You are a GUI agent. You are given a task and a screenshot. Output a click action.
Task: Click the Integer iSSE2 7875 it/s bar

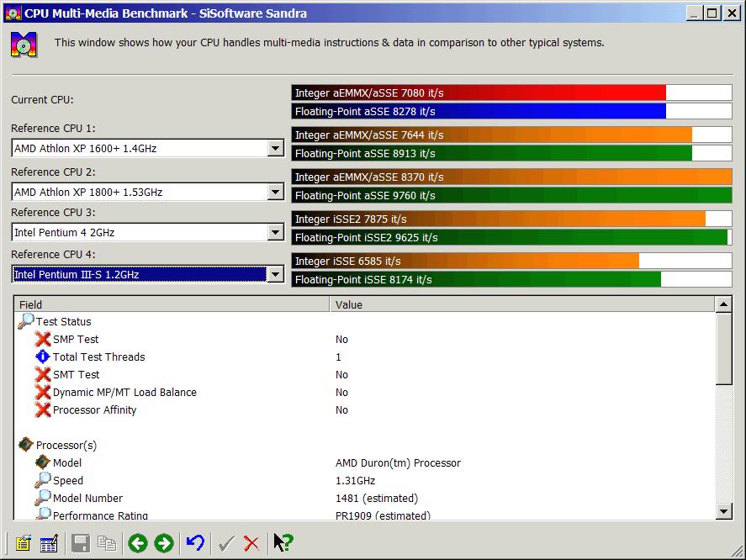pyautogui.click(x=511, y=219)
